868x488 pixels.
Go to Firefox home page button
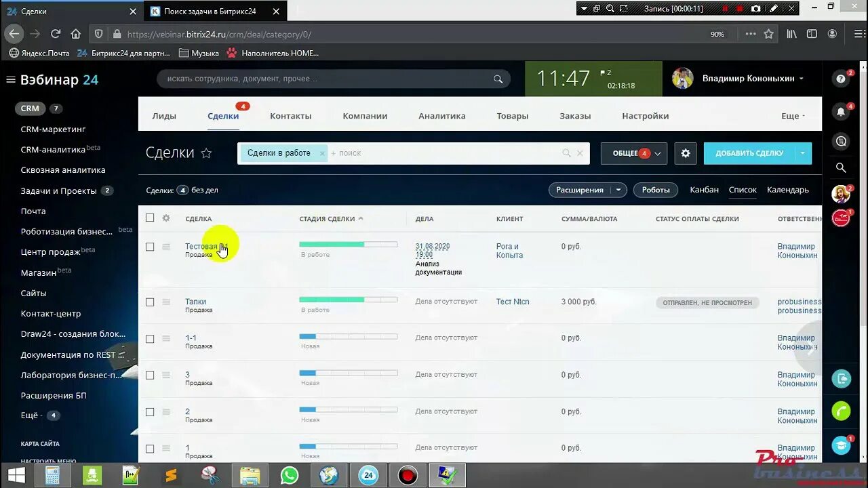click(x=76, y=34)
